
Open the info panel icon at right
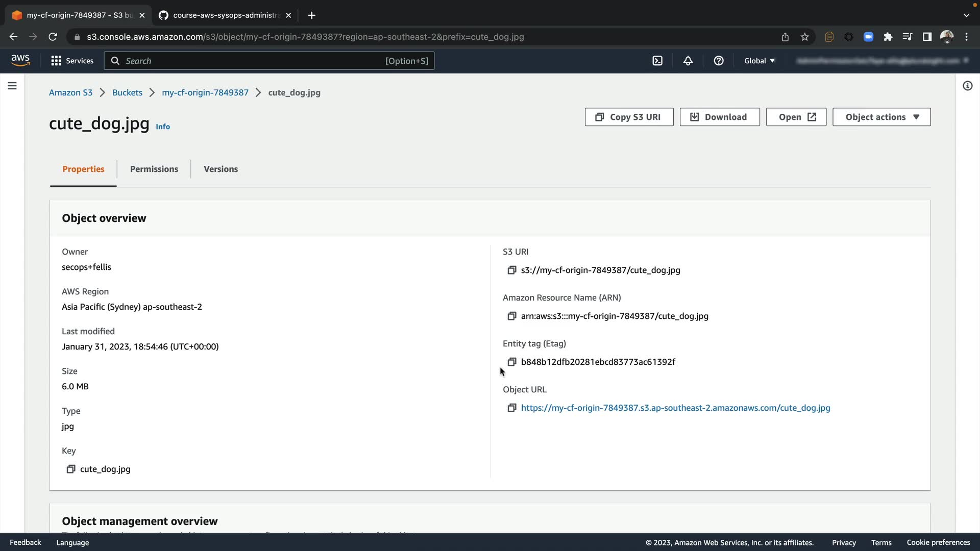967,86
